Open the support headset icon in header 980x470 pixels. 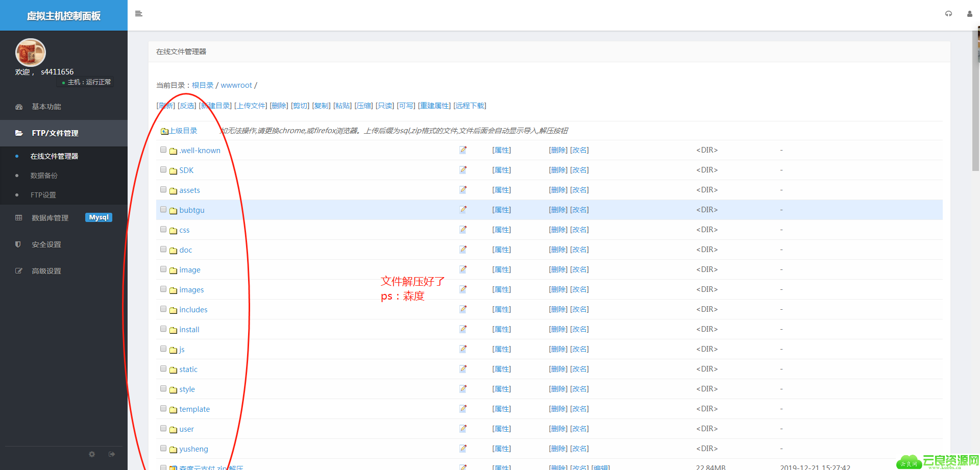pos(948,14)
